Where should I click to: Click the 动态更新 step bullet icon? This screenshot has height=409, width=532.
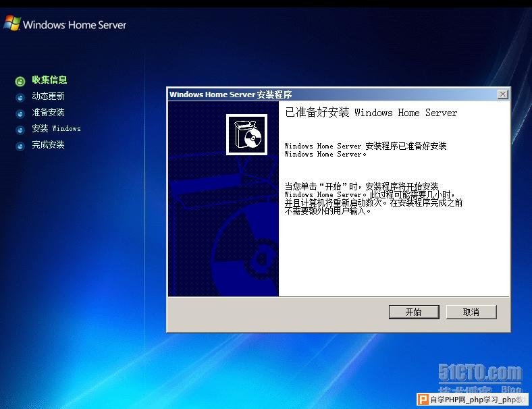[20, 97]
